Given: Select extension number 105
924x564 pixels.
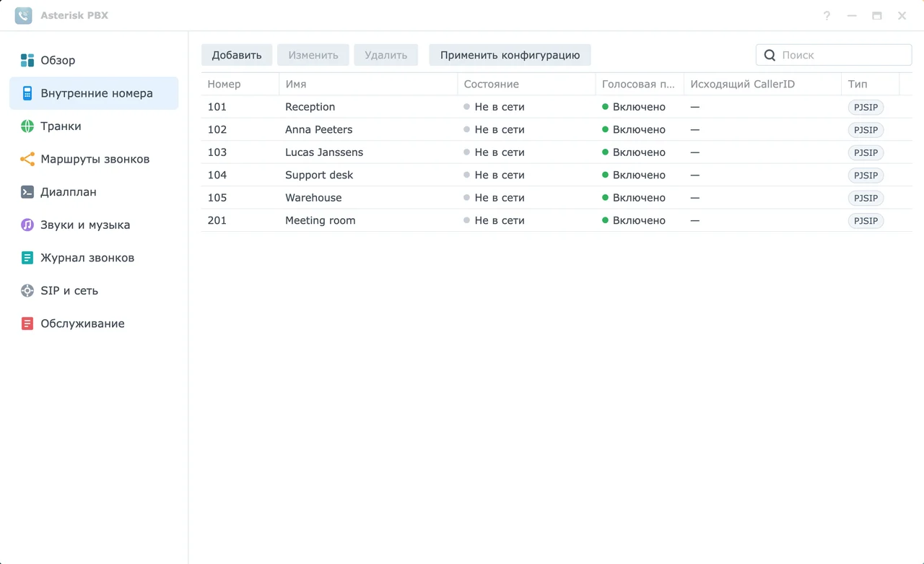Looking at the screenshot, I should coord(217,198).
